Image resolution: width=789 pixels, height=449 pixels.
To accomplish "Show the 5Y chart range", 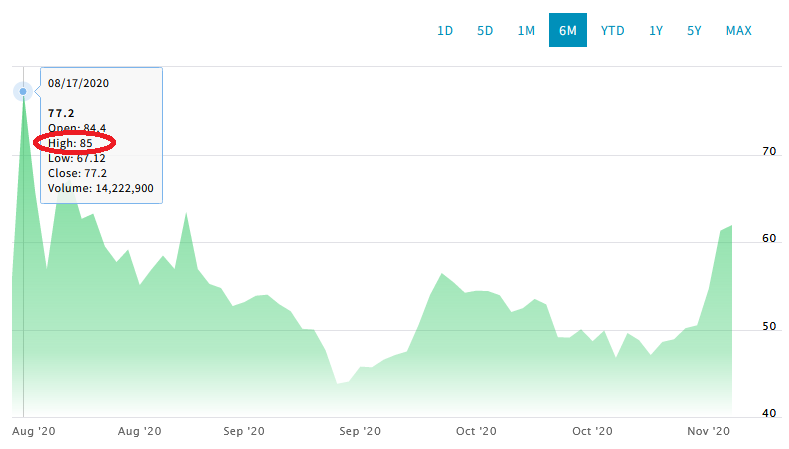I will click(694, 30).
